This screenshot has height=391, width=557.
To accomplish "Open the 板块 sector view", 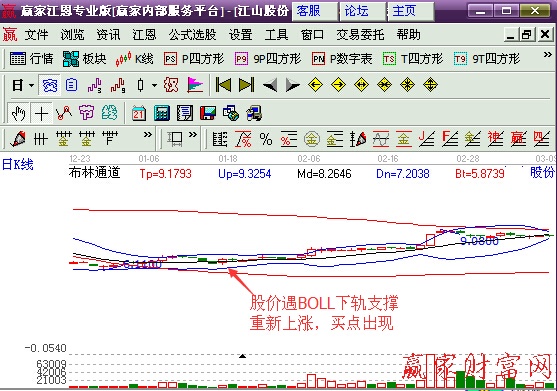I will point(85,59).
